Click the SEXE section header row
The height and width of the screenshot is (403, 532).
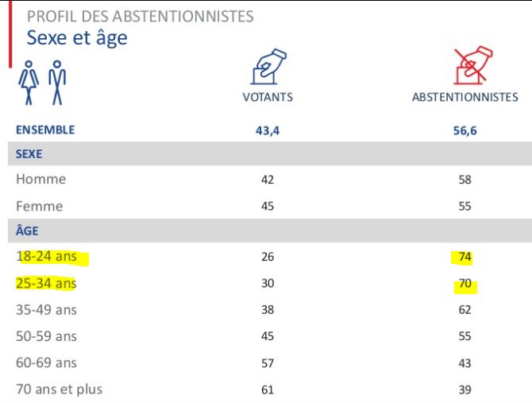point(270,153)
